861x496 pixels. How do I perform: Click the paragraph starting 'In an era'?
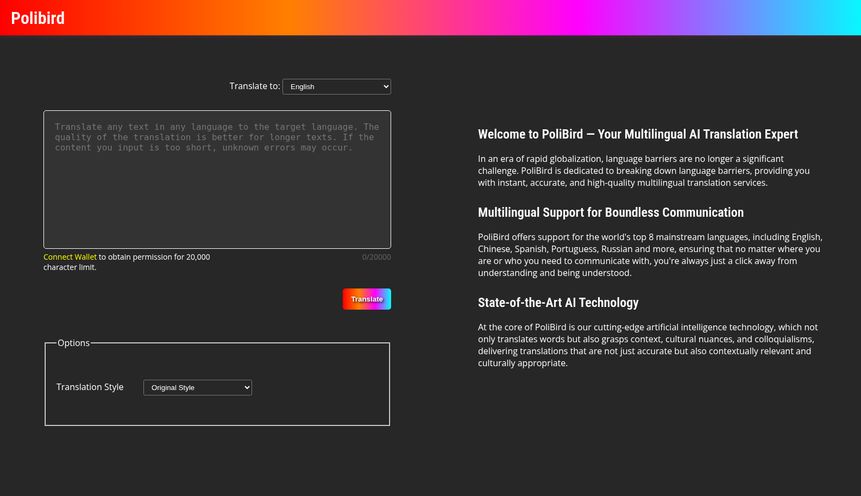644,171
